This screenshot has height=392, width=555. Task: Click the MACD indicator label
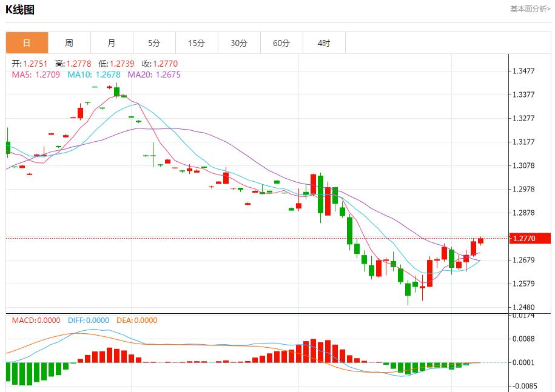click(36, 321)
